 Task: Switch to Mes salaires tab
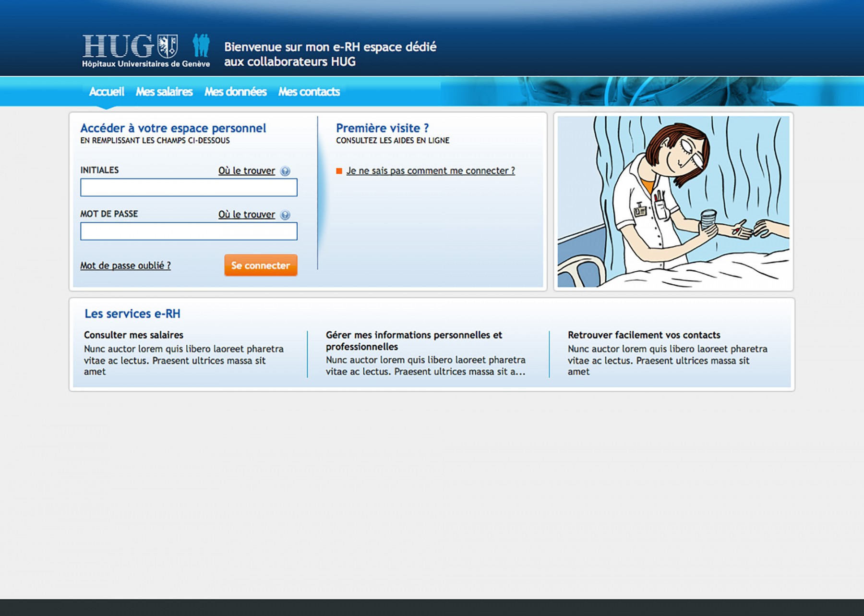tap(164, 92)
